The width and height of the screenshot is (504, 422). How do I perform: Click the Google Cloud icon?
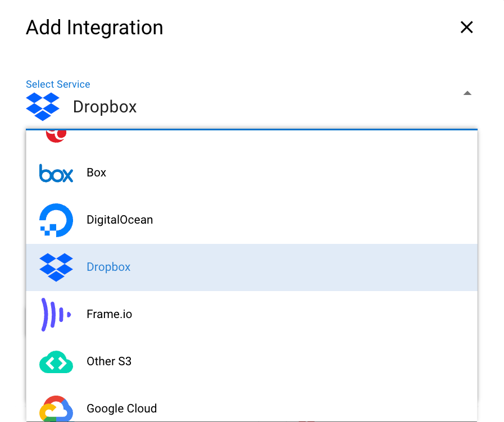point(55,409)
